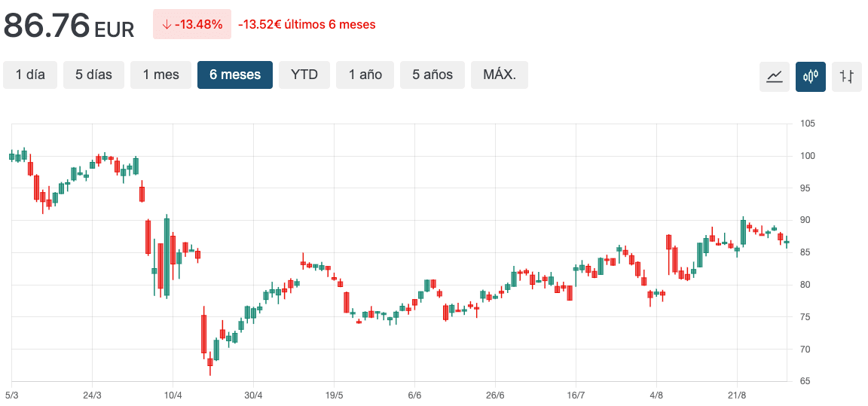Click the 19/5 date axis label
The image size is (868, 406).
[x=334, y=395]
